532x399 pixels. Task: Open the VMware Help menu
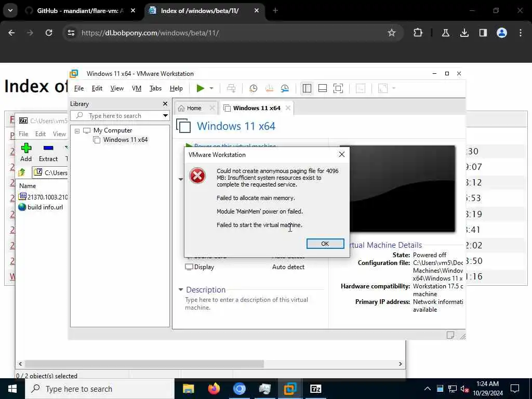pyautogui.click(x=176, y=88)
